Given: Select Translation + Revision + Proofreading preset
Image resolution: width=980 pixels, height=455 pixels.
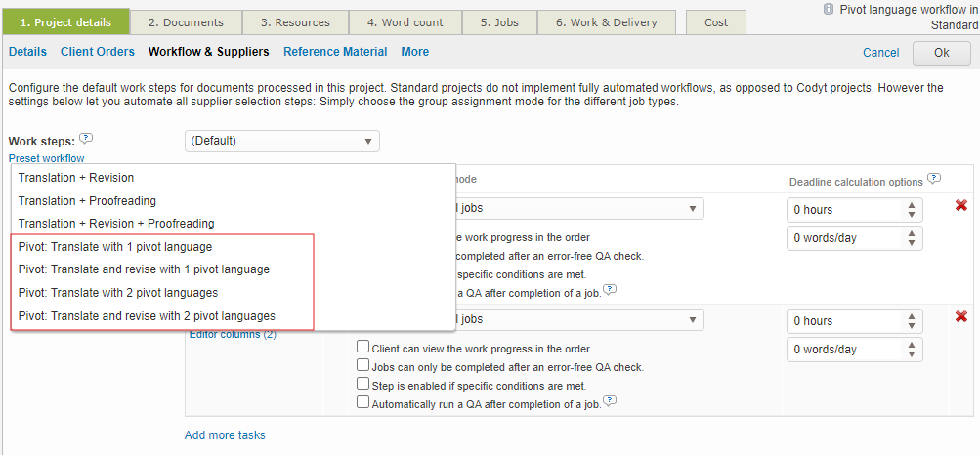Looking at the screenshot, I should click(115, 224).
